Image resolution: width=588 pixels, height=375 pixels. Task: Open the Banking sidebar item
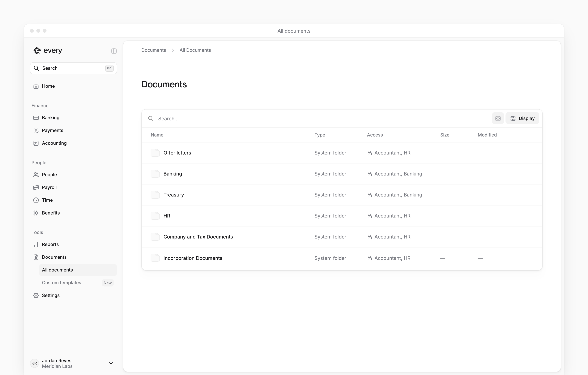click(73, 117)
